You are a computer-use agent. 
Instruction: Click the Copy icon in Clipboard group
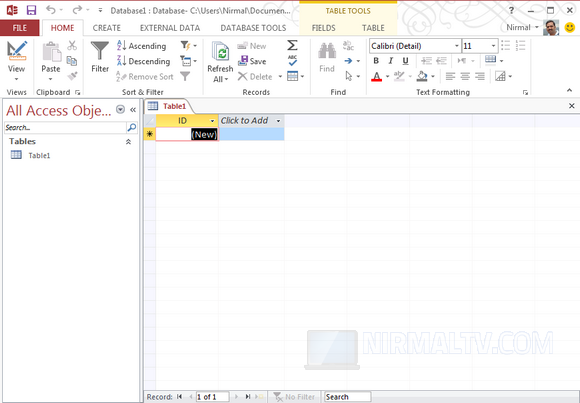click(72, 61)
